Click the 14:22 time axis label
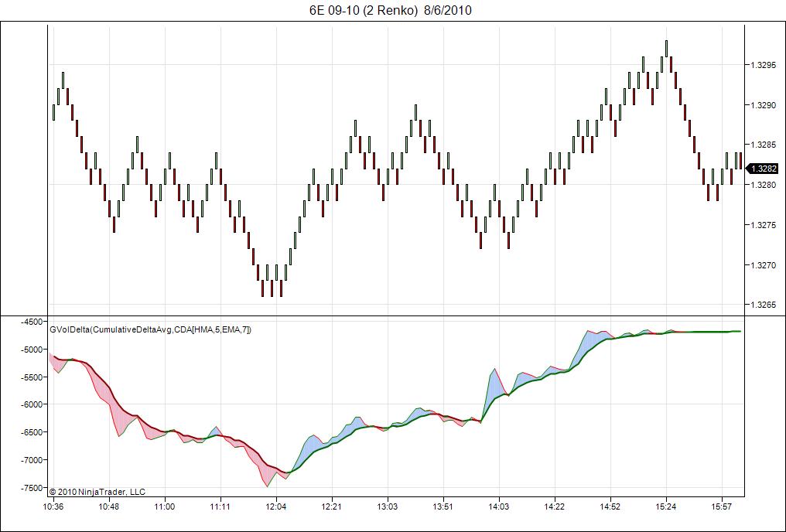786x532 pixels. 554,506
